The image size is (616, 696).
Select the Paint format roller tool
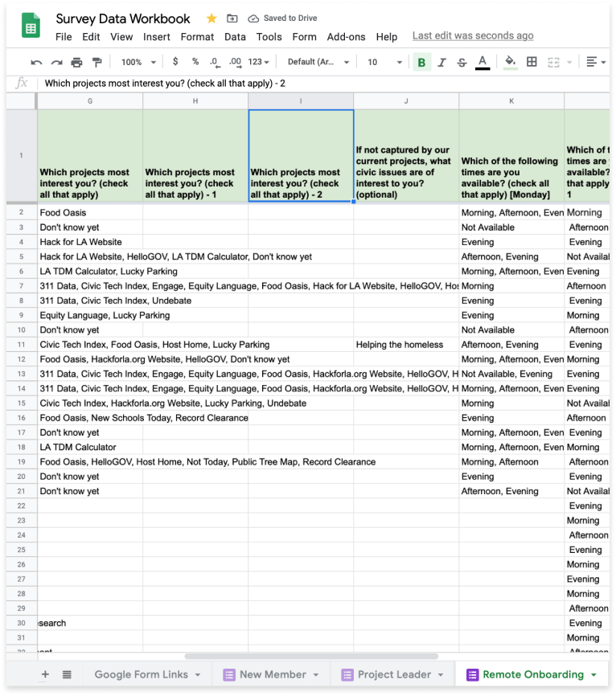(97, 62)
